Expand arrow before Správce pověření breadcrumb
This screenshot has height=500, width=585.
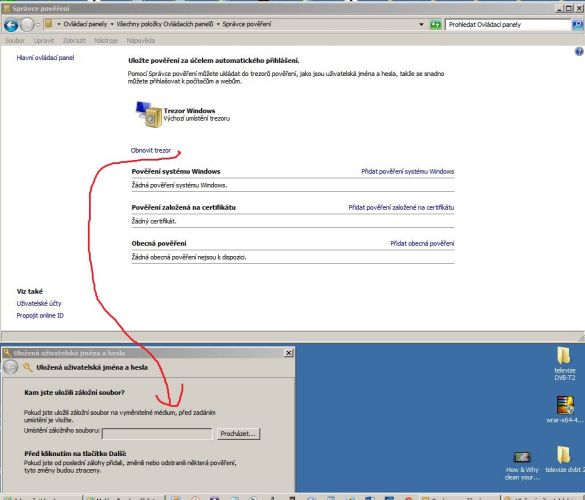click(x=218, y=24)
